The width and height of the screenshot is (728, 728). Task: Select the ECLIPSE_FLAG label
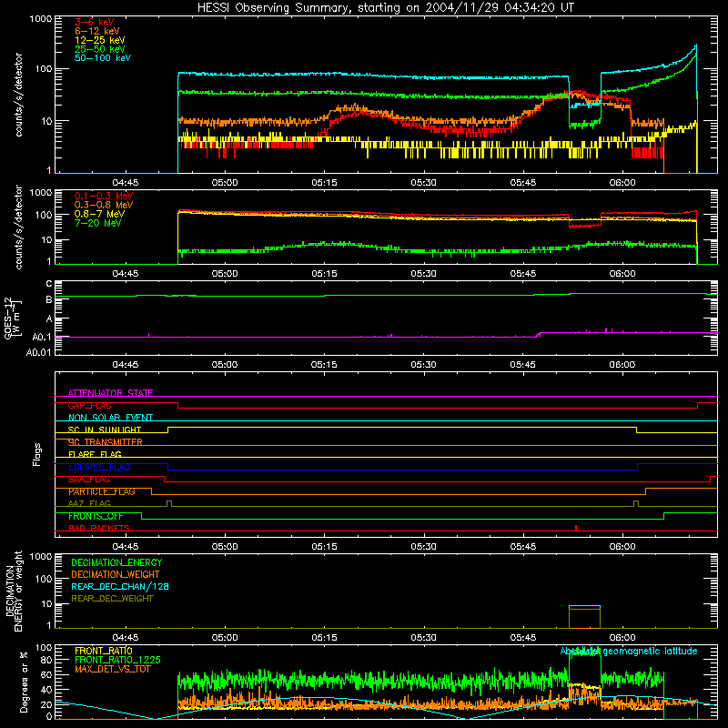[99, 467]
